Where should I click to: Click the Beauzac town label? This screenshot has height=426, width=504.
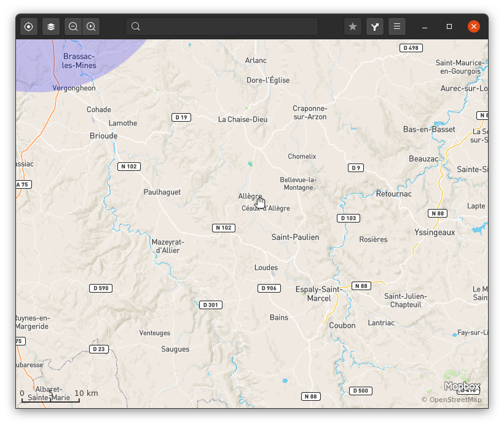[423, 159]
